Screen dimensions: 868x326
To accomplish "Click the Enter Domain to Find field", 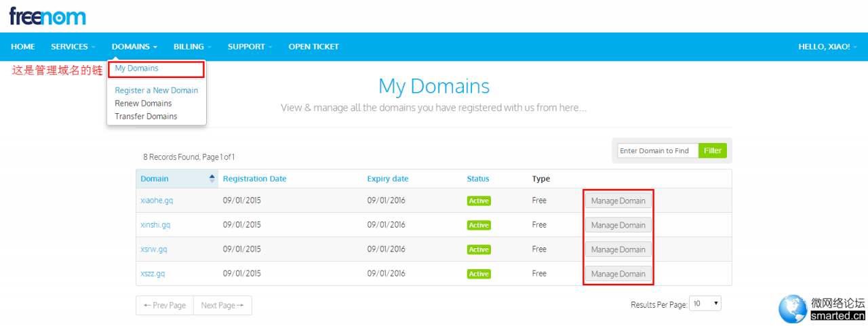I will point(656,150).
